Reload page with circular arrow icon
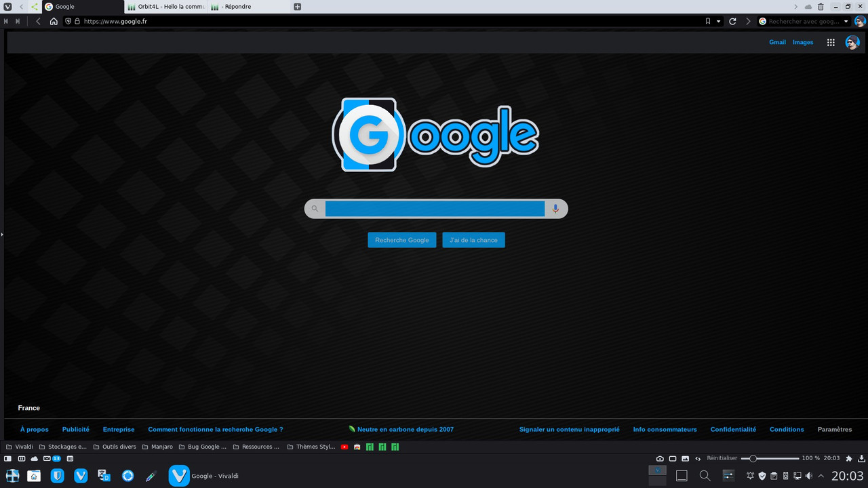Screen dimensions: 868x488 coord(732,21)
